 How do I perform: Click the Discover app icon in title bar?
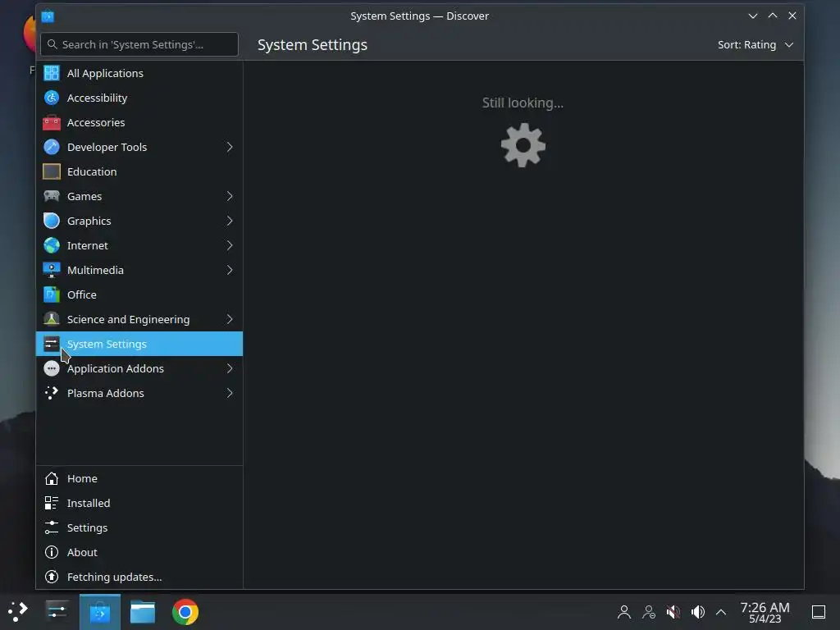click(48, 16)
